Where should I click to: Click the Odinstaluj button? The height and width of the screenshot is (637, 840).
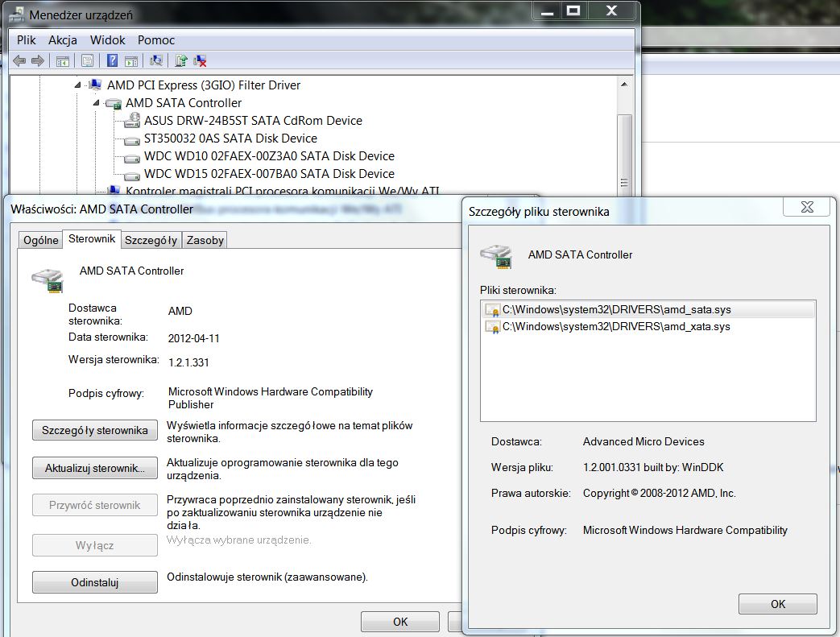click(x=95, y=582)
